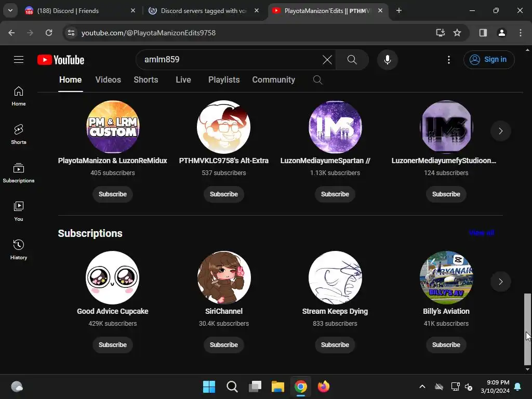The height and width of the screenshot is (399, 532).
Task: Subscribe to LuzonMediayumeSpartan channel
Action: 335,194
